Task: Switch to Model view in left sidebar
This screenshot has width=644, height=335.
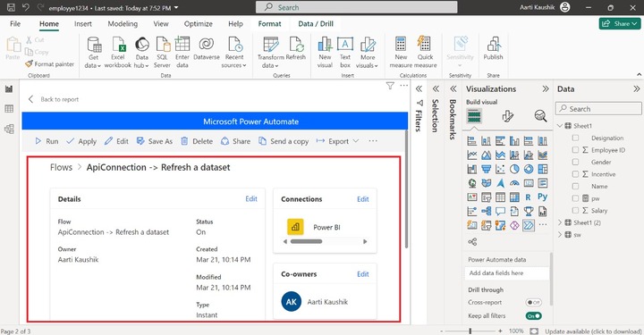Action: (x=9, y=129)
